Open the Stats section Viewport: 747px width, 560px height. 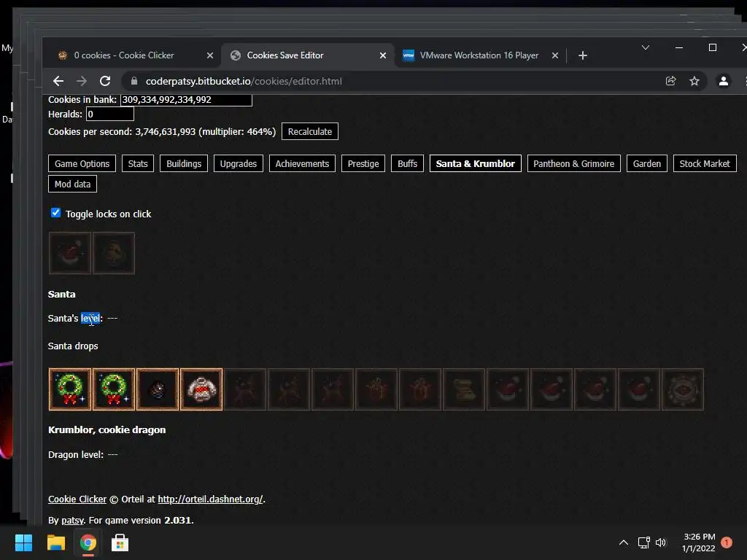click(138, 163)
